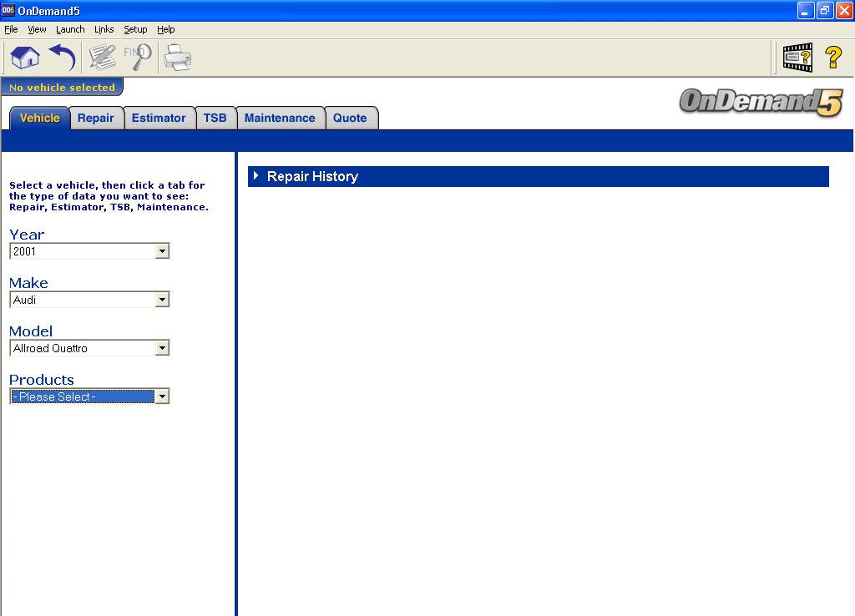Click the notes pencil icon
Screen dimensions: 855x616
click(103, 58)
